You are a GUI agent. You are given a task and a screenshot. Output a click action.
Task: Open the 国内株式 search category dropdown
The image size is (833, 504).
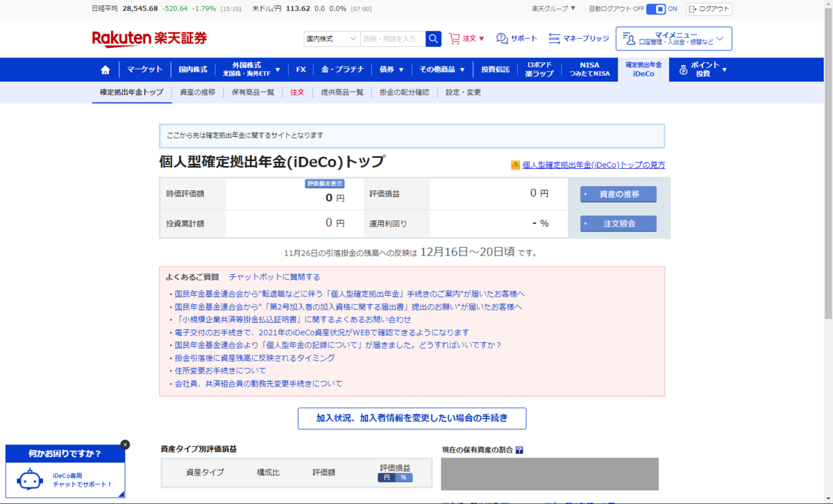point(332,39)
